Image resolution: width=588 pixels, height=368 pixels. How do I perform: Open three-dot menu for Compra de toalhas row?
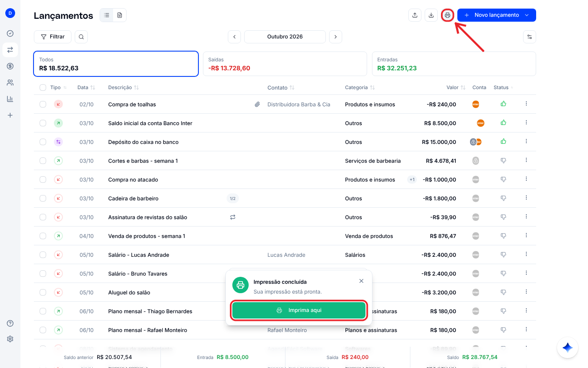coord(526,104)
